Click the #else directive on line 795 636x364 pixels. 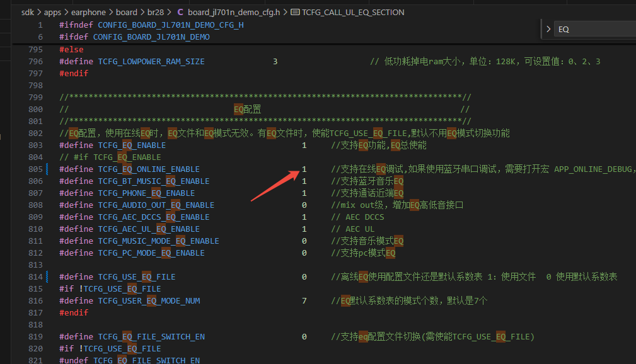pyautogui.click(x=71, y=50)
